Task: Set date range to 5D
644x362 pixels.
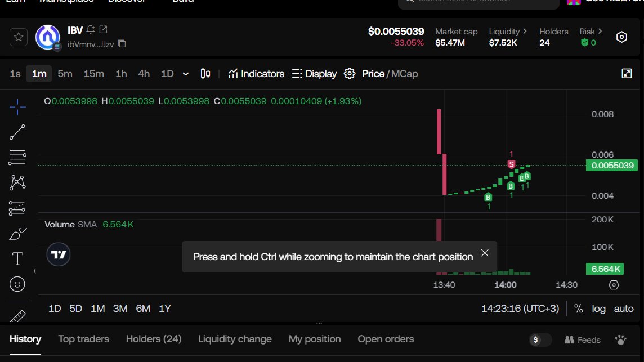Action: point(75,309)
